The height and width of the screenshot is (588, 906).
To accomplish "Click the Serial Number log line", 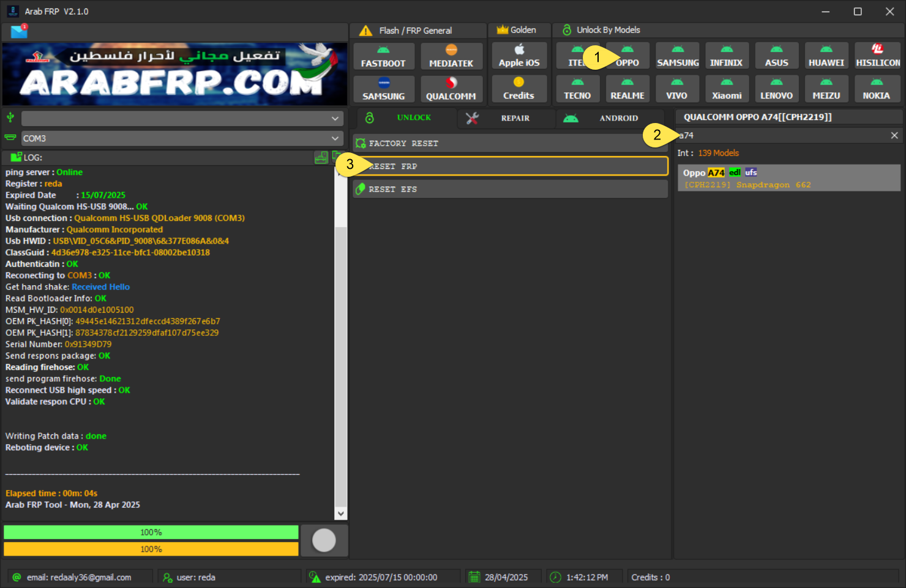I will [x=59, y=344].
